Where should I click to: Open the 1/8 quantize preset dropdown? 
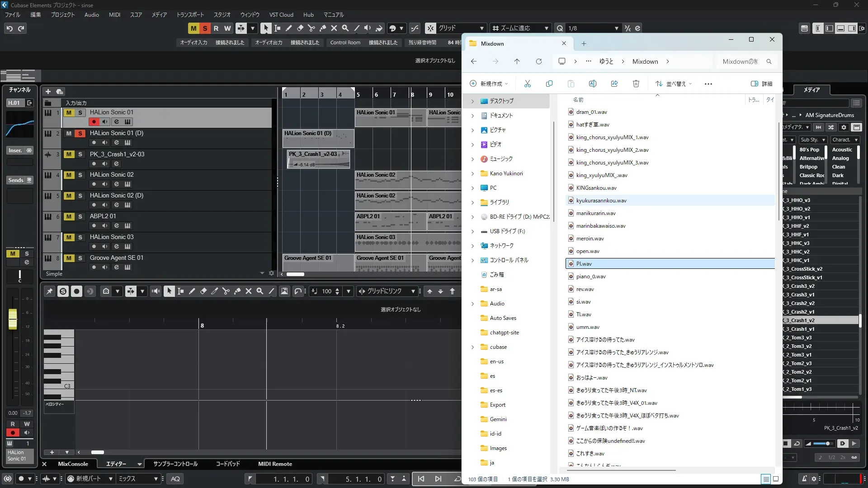[616, 28]
